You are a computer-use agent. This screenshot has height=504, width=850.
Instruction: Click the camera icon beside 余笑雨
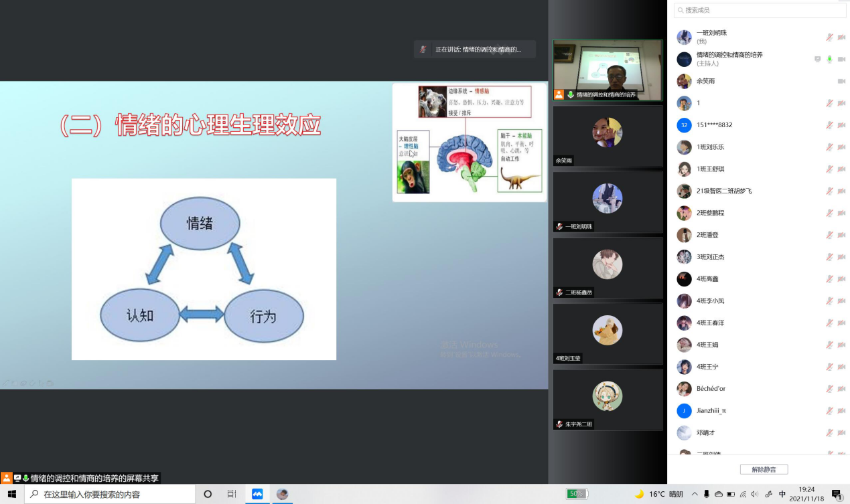(841, 81)
